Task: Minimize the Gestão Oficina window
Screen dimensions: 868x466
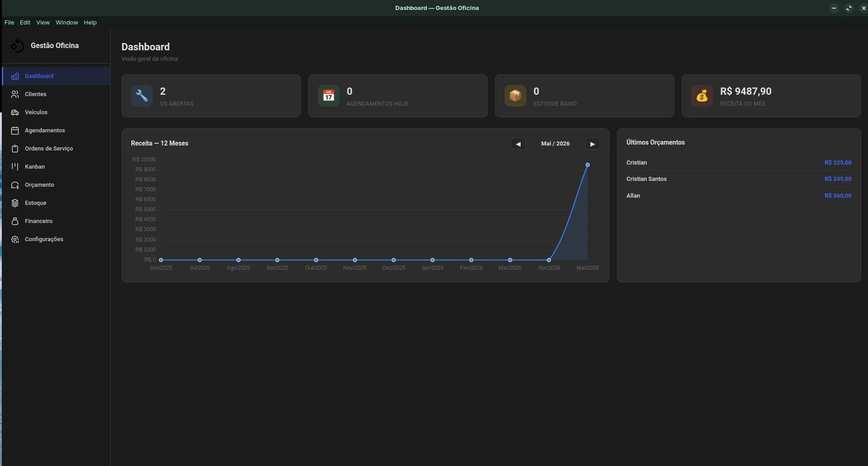Action: [834, 8]
